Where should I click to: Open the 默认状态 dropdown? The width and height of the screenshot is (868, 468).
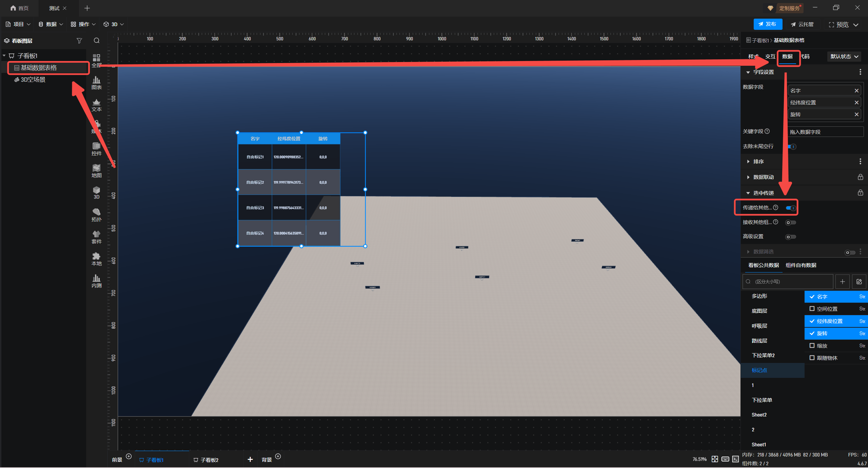844,57
